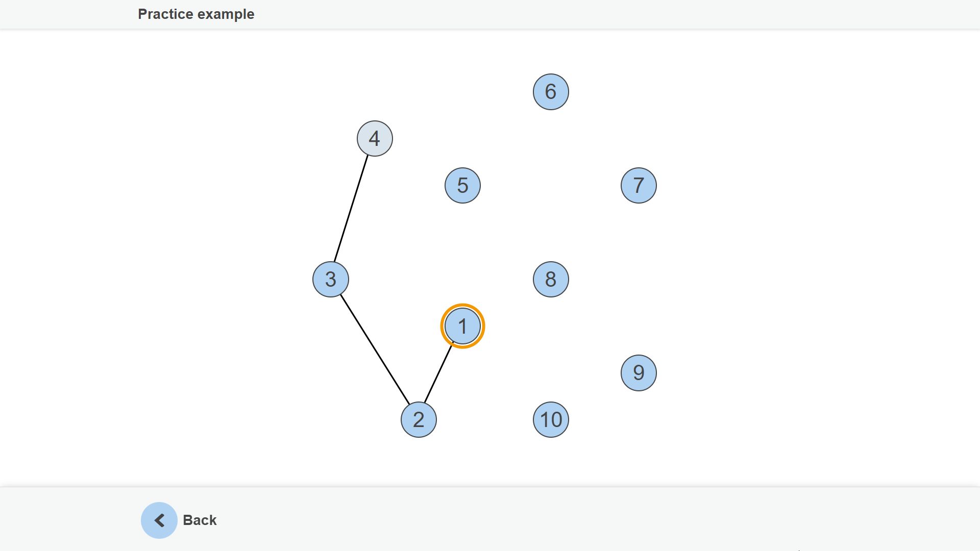Select the node labeled 10
The width and height of the screenshot is (980, 551).
click(551, 420)
